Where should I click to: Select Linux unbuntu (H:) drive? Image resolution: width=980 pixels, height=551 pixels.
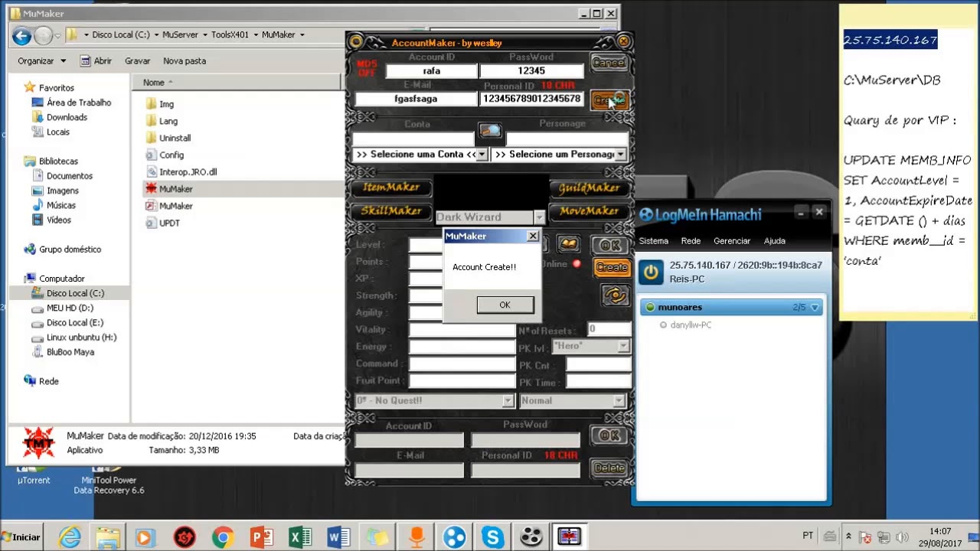[81, 337]
